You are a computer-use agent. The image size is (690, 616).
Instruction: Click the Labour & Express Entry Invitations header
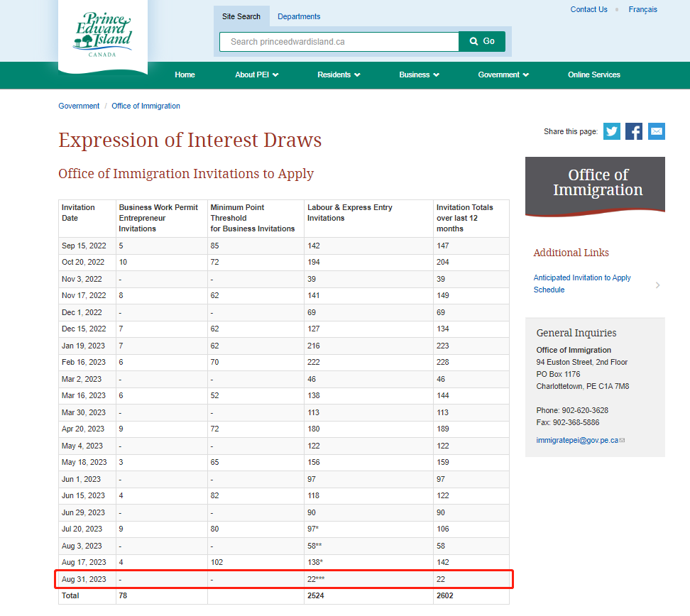tap(368, 219)
